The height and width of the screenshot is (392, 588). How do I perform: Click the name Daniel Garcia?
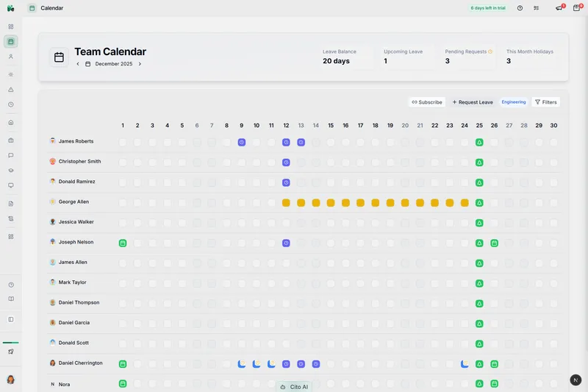(74, 323)
